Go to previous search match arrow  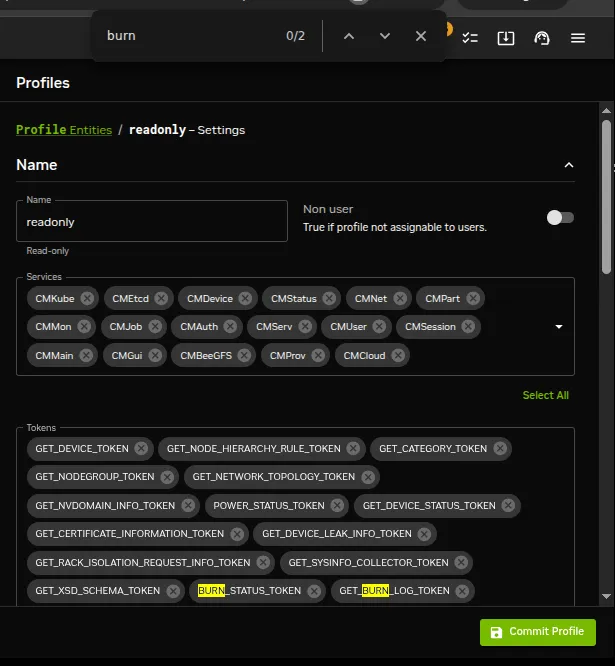[x=349, y=36]
